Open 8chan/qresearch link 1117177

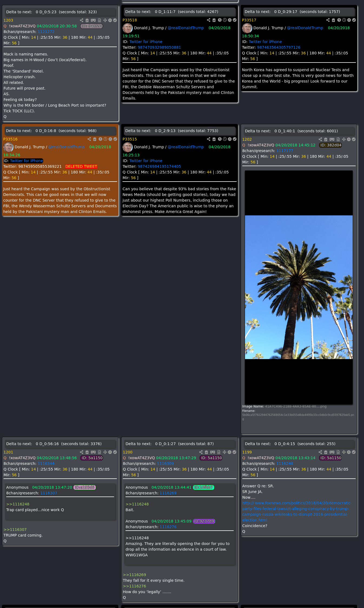point(285,151)
